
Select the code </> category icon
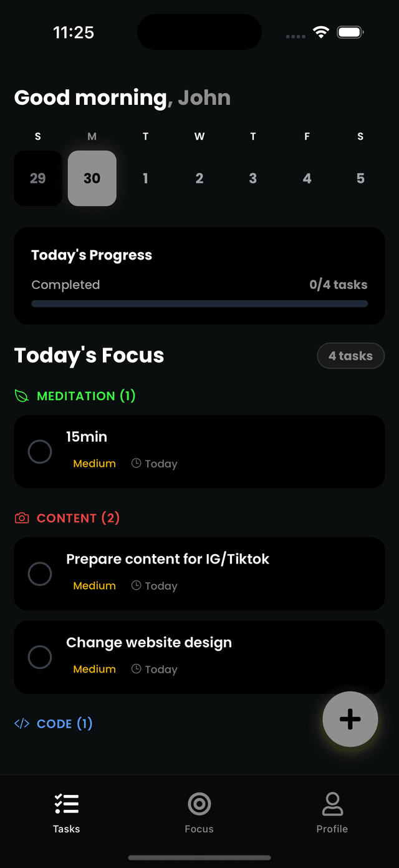click(x=22, y=723)
